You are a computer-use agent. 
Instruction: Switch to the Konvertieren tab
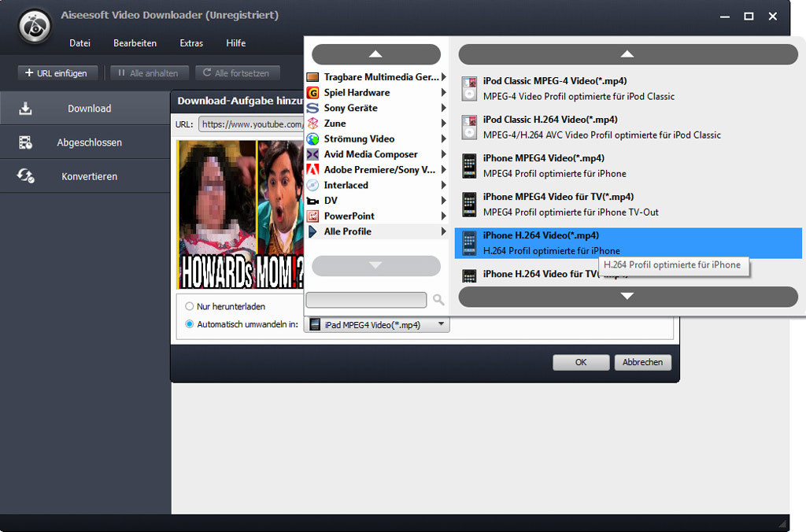click(85, 176)
